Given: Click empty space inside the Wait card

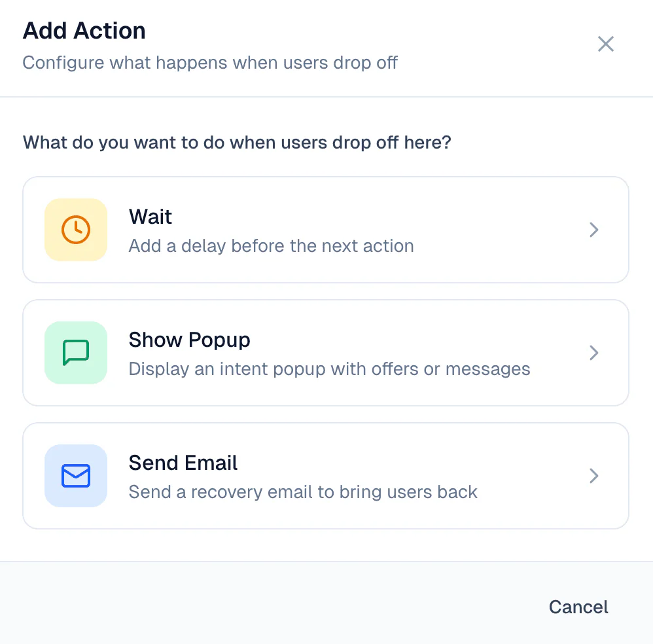Looking at the screenshot, I should pos(497,230).
